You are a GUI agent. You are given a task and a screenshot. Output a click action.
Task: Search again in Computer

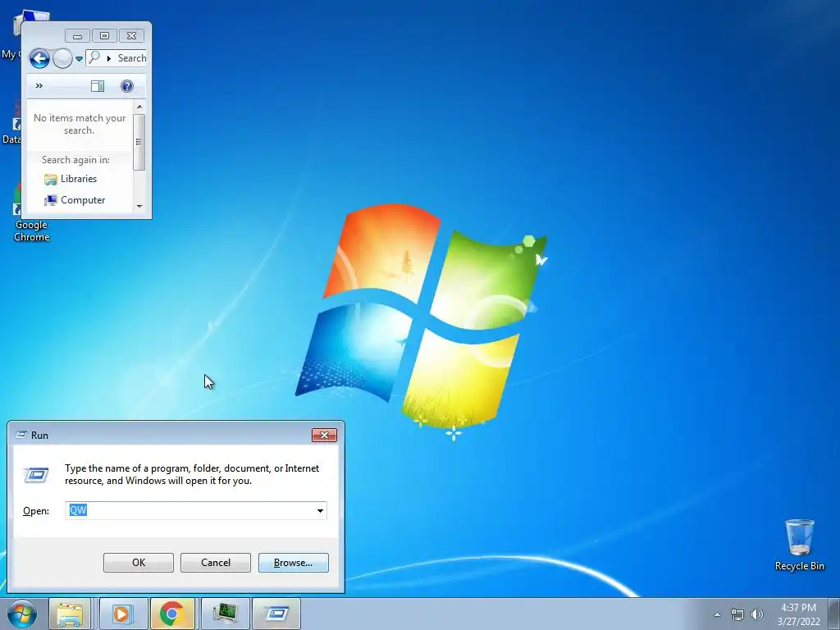point(75,200)
